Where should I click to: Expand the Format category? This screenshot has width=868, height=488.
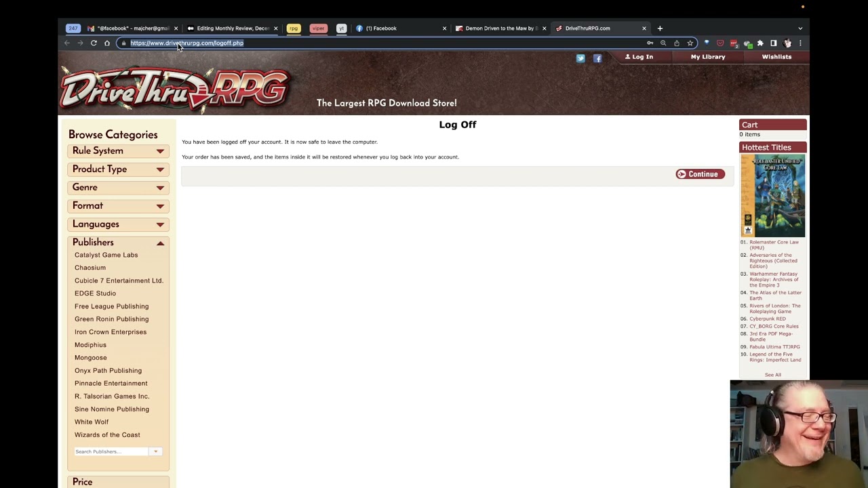tap(118, 206)
